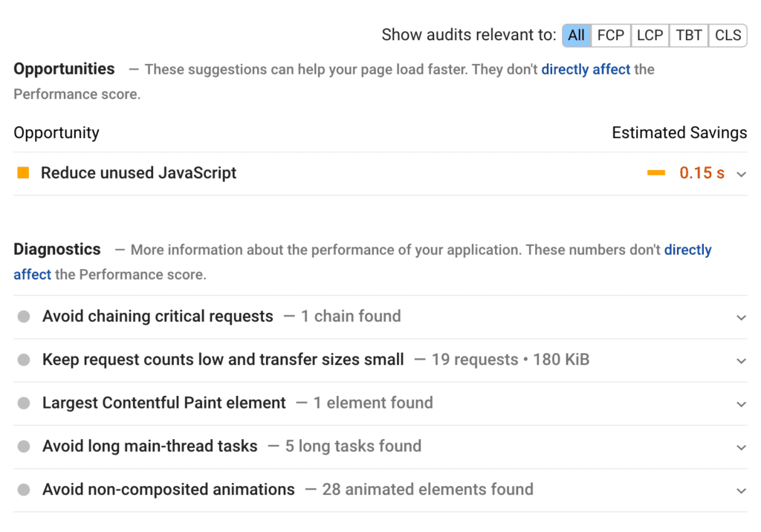Click gray circle beside Largest Contentful Paint element
The height and width of the screenshot is (532, 761).
click(24, 403)
